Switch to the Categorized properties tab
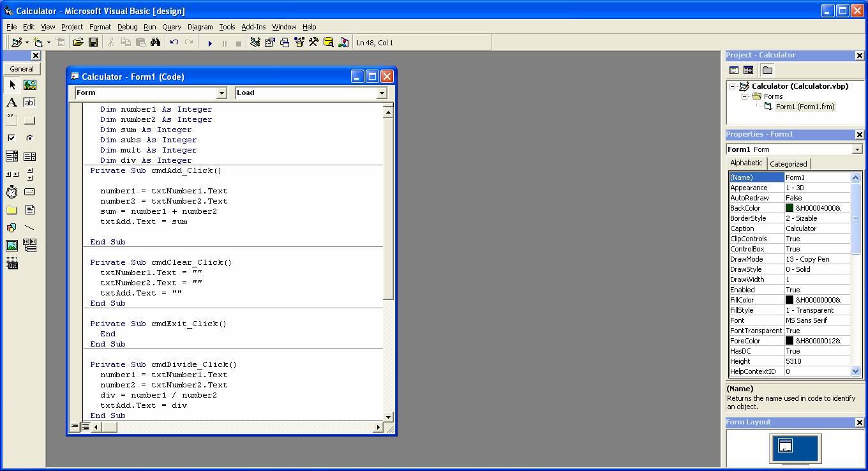This screenshot has height=471, width=868. click(x=789, y=163)
